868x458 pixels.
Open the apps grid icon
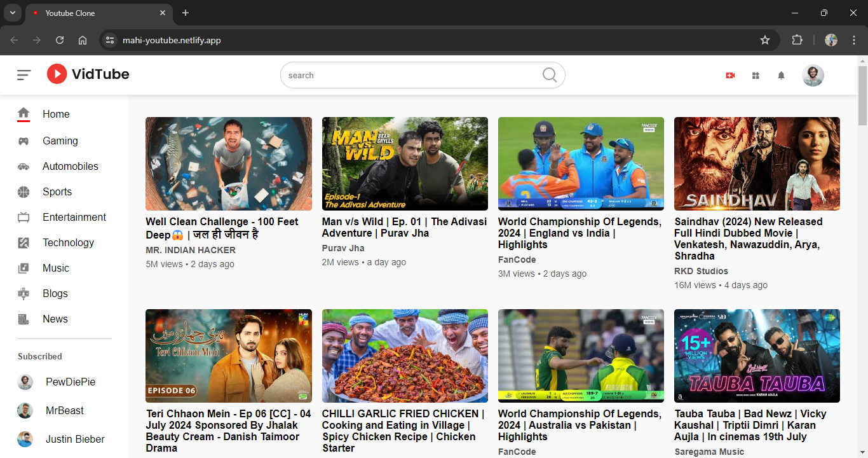(x=756, y=75)
